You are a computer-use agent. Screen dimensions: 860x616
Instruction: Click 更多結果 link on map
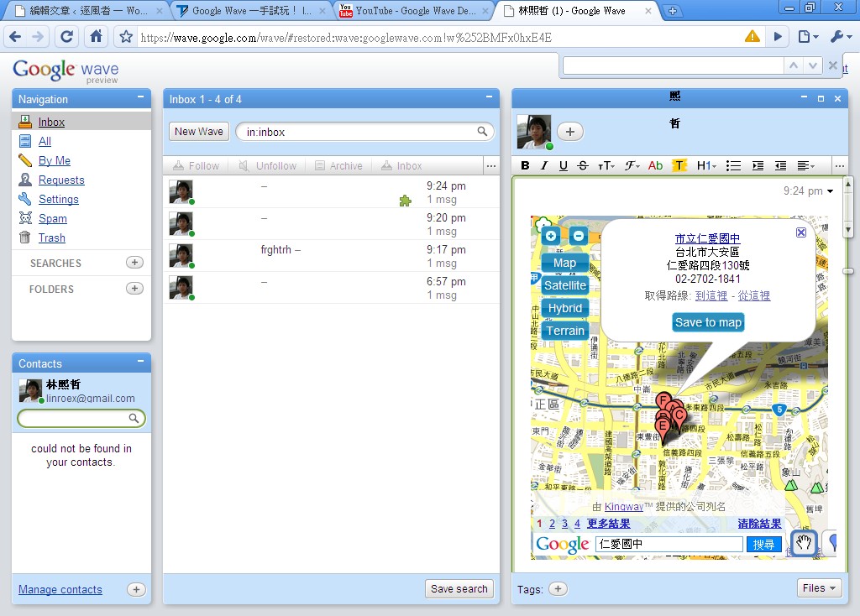coord(608,524)
